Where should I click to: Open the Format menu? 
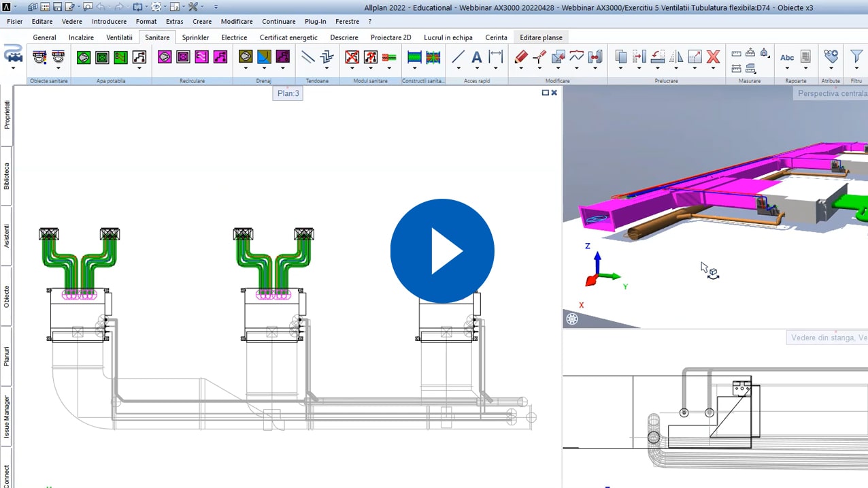(x=146, y=21)
